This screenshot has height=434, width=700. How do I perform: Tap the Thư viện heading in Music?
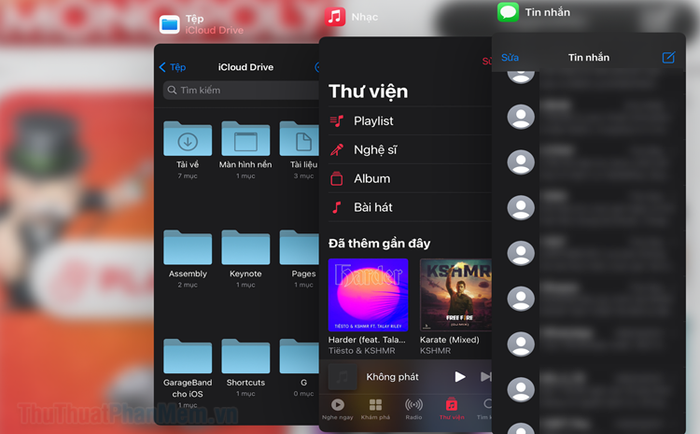[368, 92]
